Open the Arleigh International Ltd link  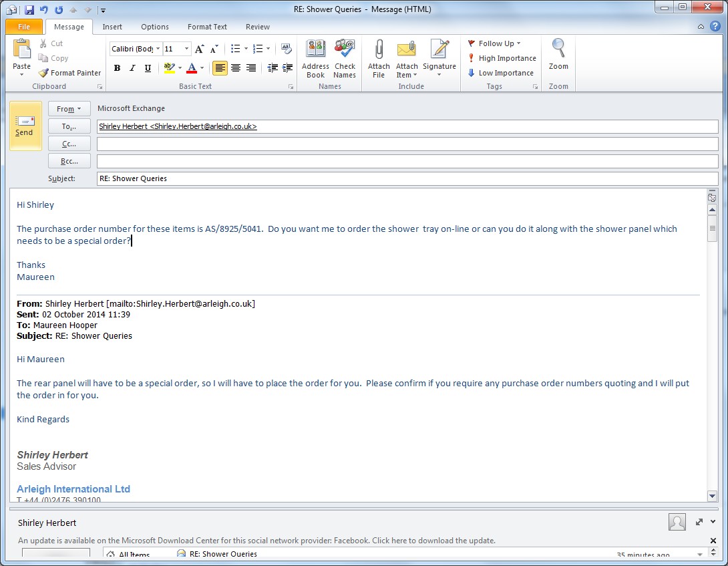point(73,489)
